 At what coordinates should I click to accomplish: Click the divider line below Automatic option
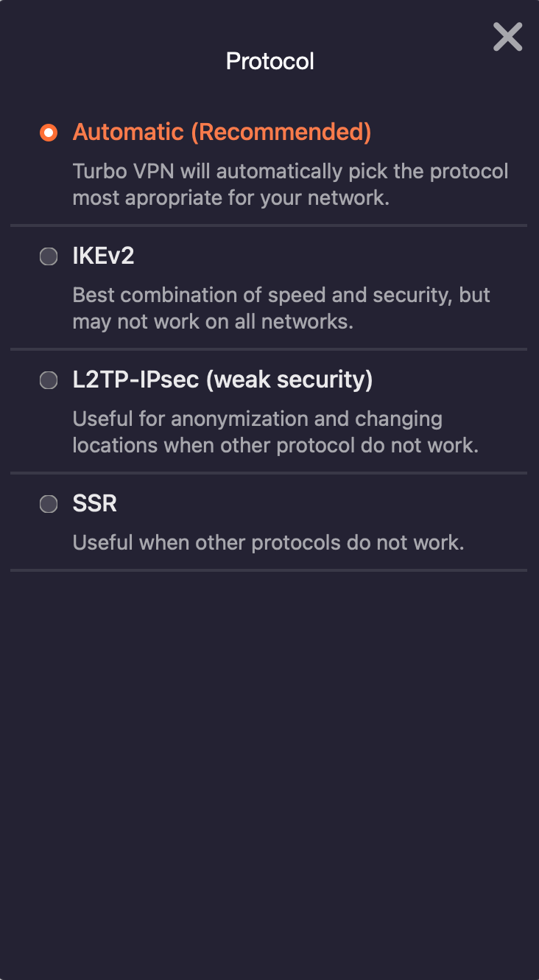269,225
